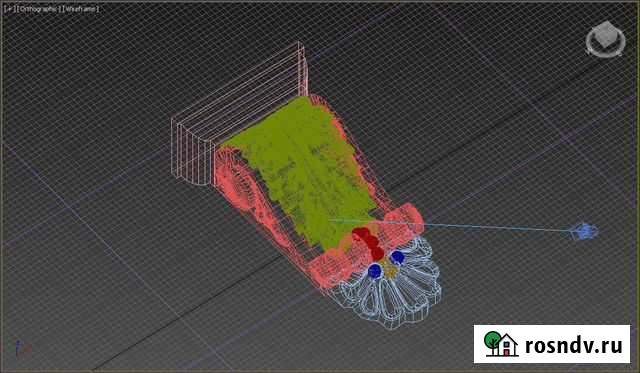Click the ViewCube compass ring
The width and height of the screenshot is (640, 373).
tap(606, 45)
